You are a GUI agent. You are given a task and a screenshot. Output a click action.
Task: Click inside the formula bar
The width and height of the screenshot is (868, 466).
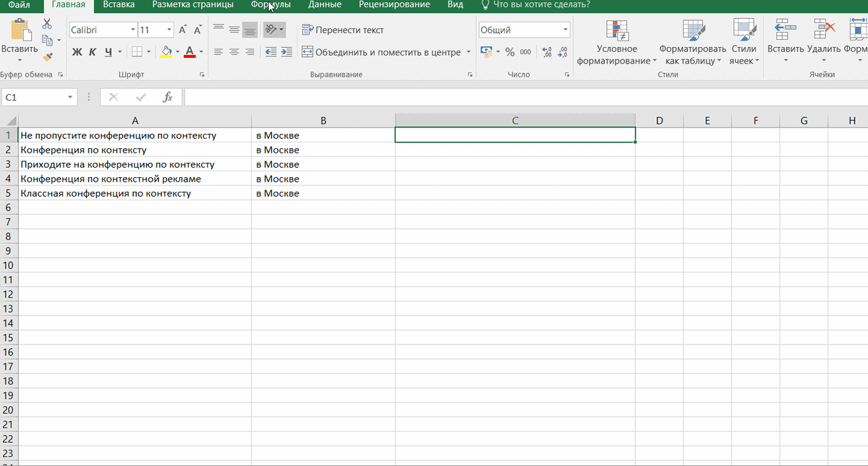coord(525,97)
